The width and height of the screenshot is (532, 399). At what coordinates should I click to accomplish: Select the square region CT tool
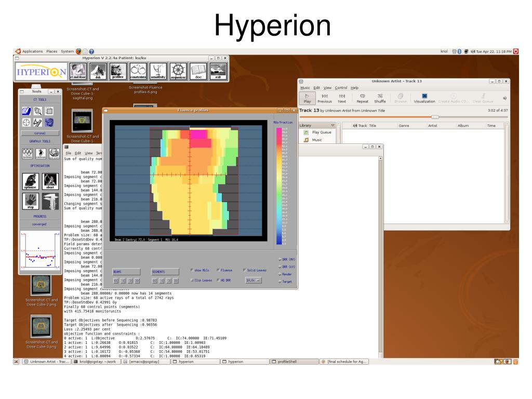49,111
